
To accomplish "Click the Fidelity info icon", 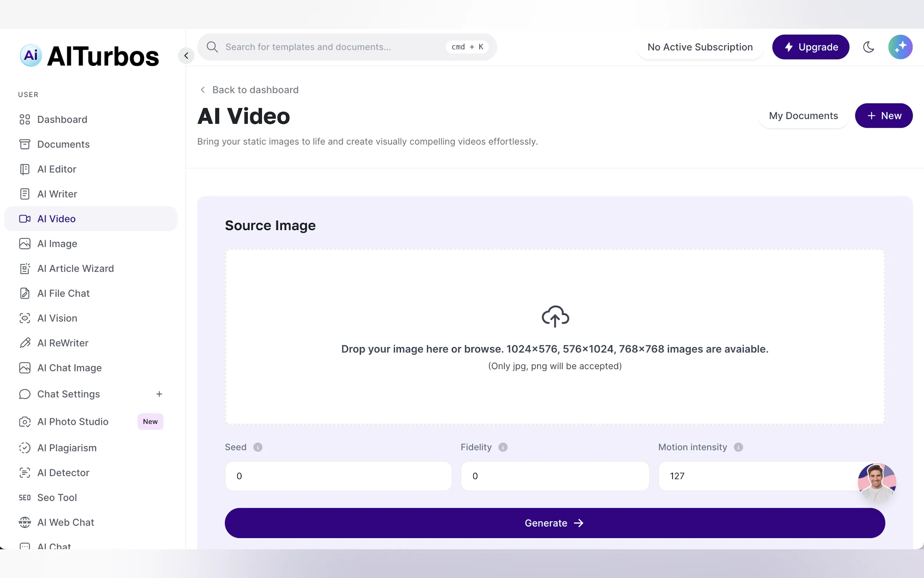I will pyautogui.click(x=503, y=447).
